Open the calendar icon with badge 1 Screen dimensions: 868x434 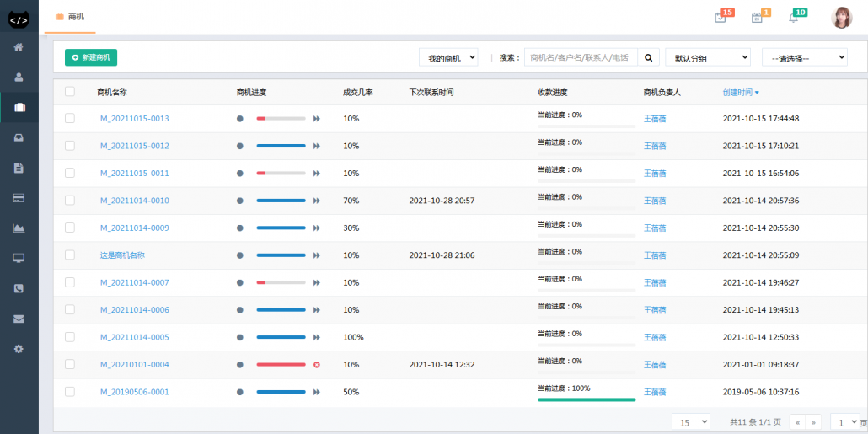click(757, 18)
